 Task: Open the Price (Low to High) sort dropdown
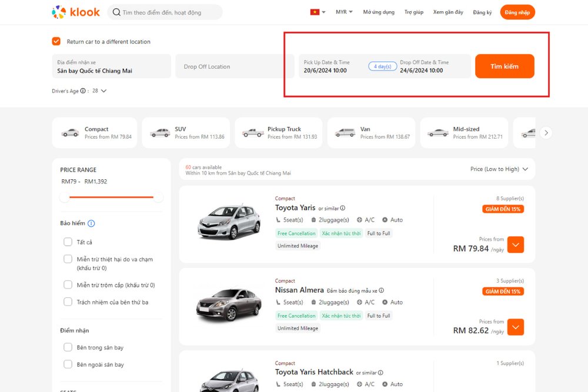[499, 169]
